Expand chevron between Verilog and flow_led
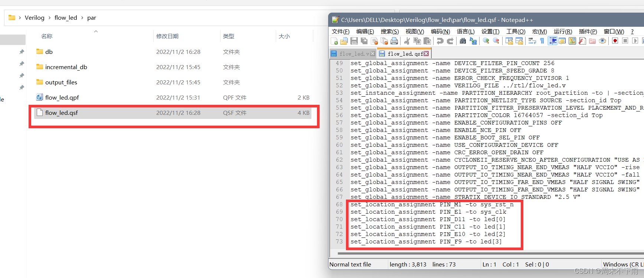The height and width of the screenshot is (278, 644). click(x=49, y=17)
